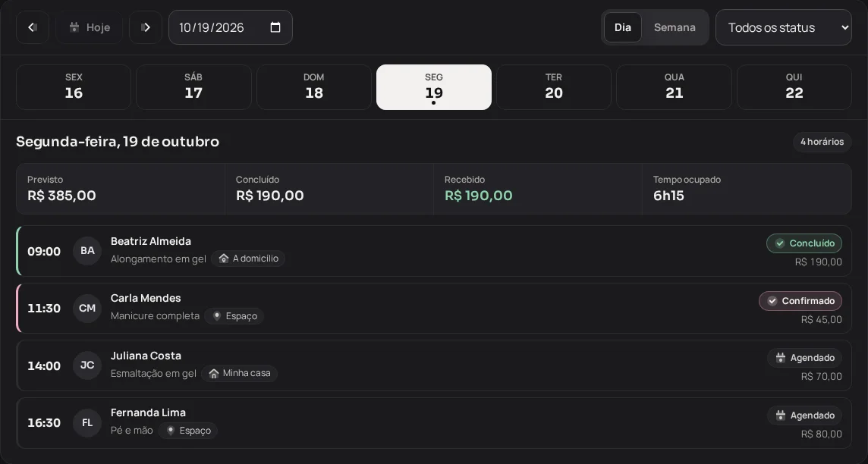
Task: Click the date field showing 10/19/2026
Action: [x=231, y=27]
